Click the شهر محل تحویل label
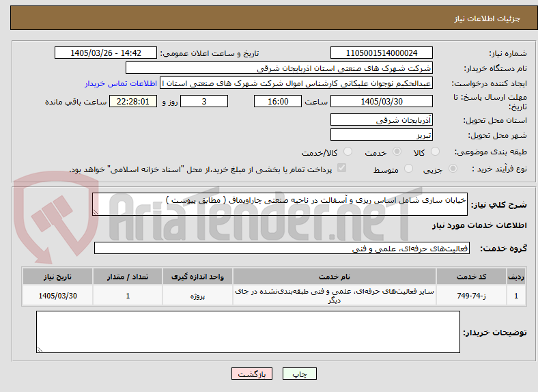Screen dimensions: 538x392 click(498, 136)
